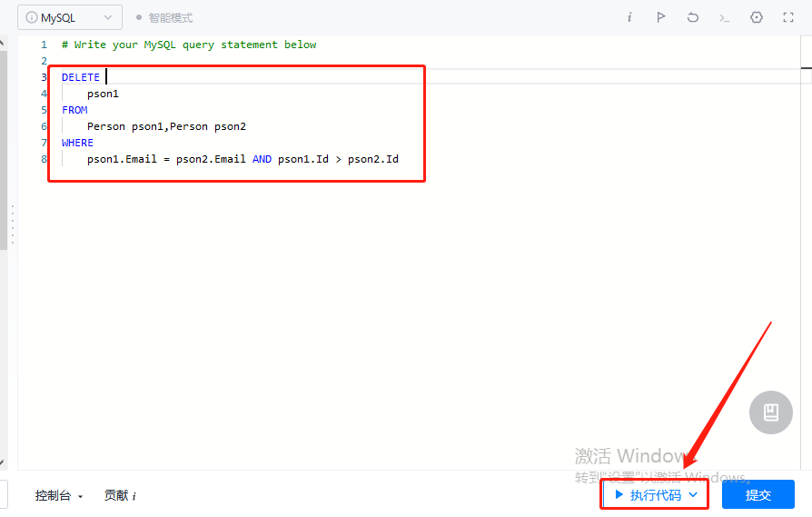Click the round notebook floating button
Viewport: 812px width, 517px height.
tap(770, 413)
